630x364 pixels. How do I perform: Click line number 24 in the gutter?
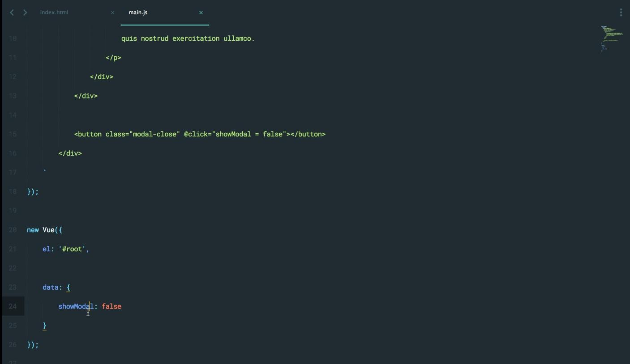13,306
